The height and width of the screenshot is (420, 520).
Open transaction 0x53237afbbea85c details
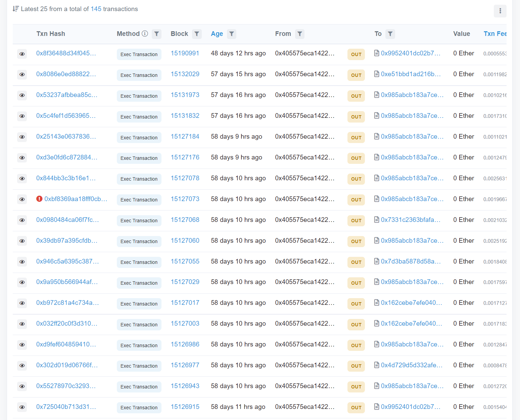(x=66, y=95)
